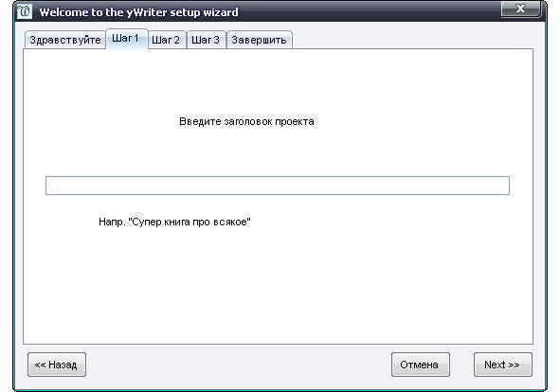This screenshot has height=392, width=560.
Task: Click blank panel area above the title prompt
Action: point(278,82)
